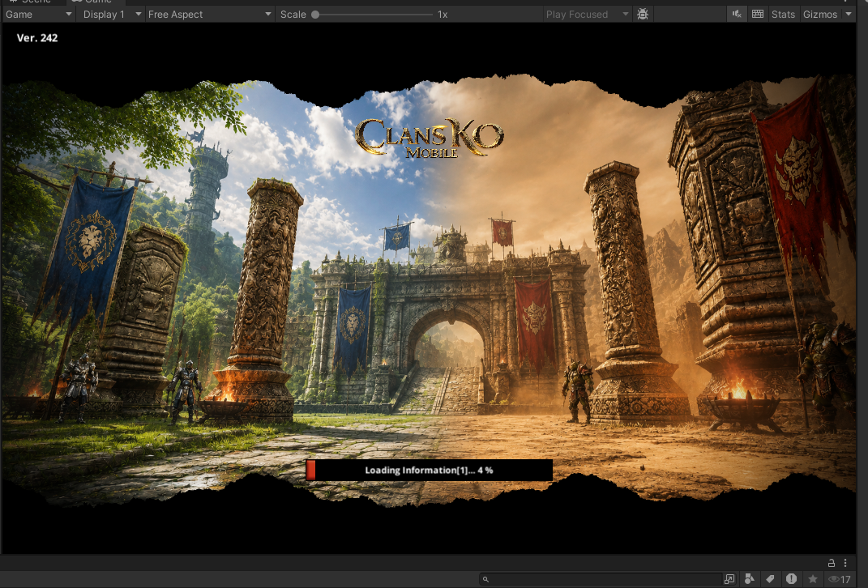The height and width of the screenshot is (588, 868).
Task: Open the Display 1 dropdown
Action: [x=112, y=15]
